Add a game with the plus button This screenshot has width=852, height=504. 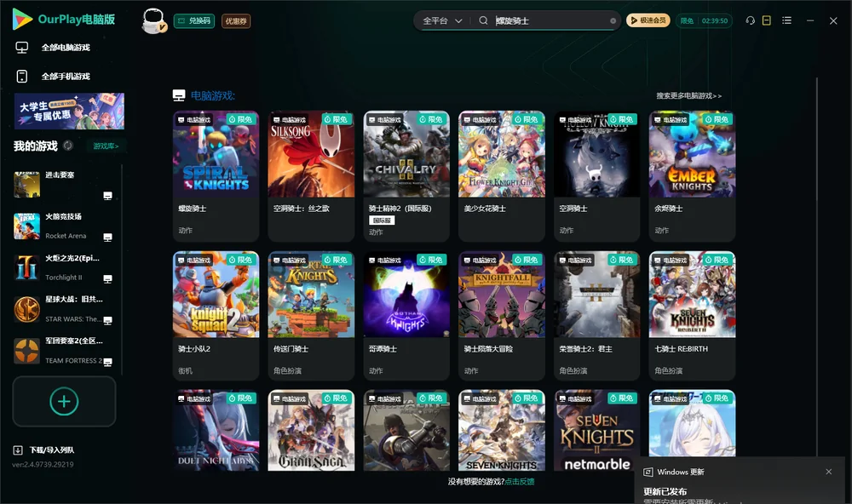click(x=64, y=401)
